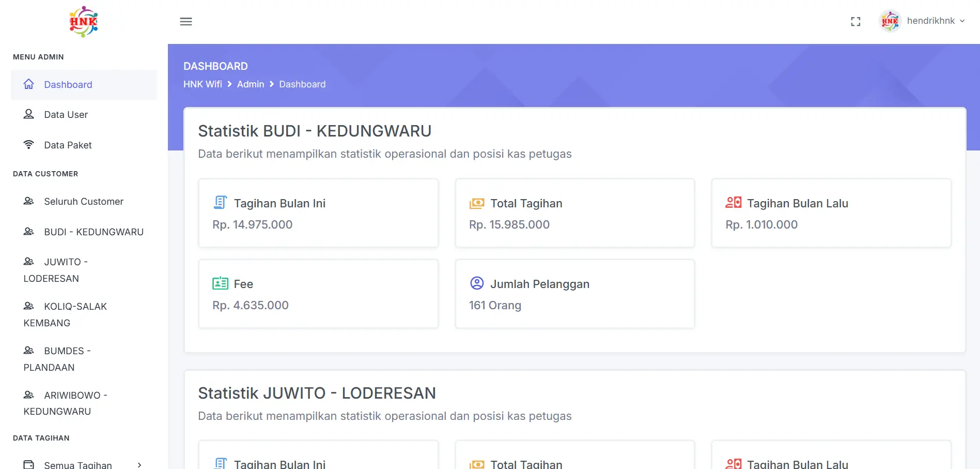Screen dimensions: 980x469
Task: Click HNK Wifi in the breadcrumb
Action: (x=203, y=84)
